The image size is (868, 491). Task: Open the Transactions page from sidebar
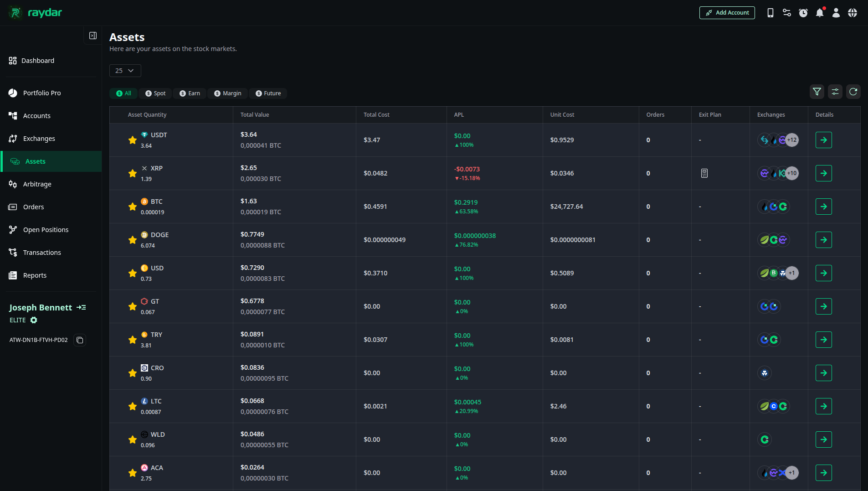click(42, 252)
